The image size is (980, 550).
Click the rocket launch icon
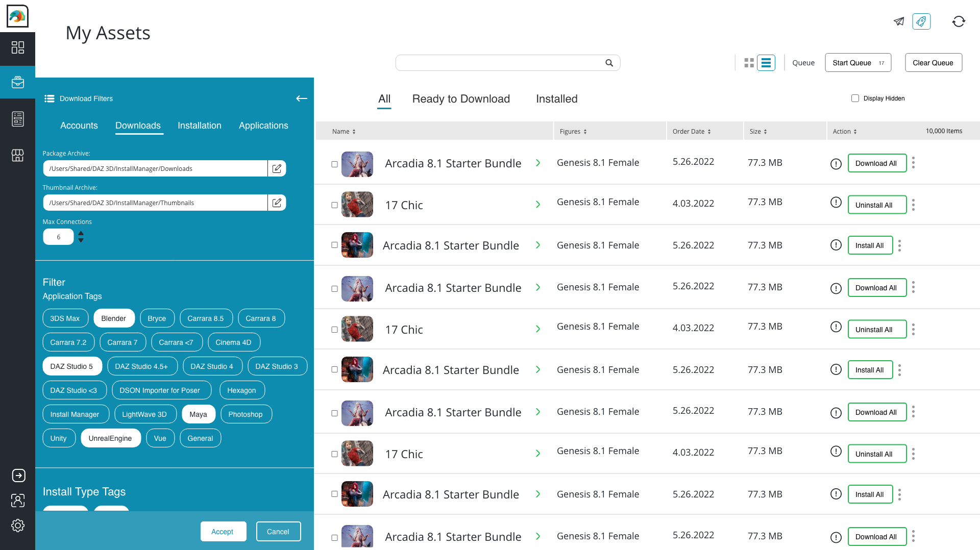tap(921, 21)
